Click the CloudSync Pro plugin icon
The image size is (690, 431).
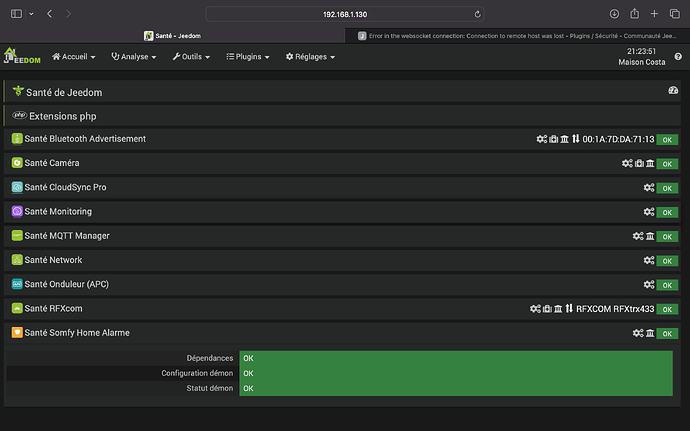(17, 187)
